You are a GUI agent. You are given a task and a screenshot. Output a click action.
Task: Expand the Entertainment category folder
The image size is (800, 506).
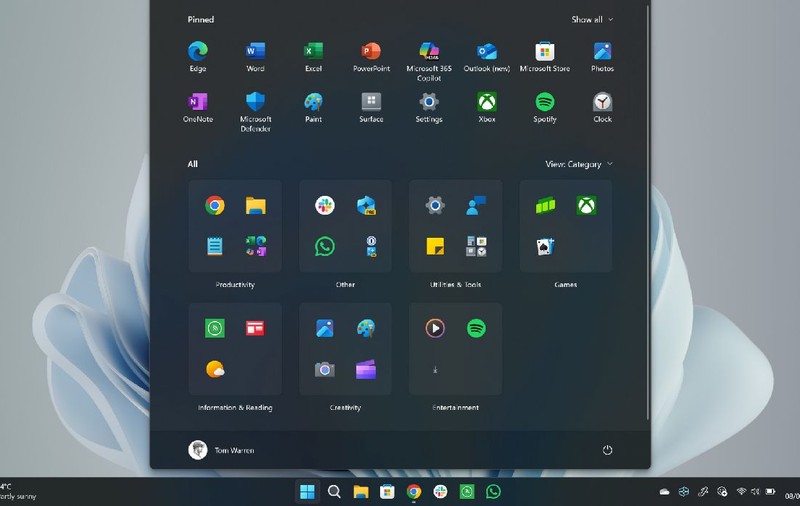coord(456,348)
